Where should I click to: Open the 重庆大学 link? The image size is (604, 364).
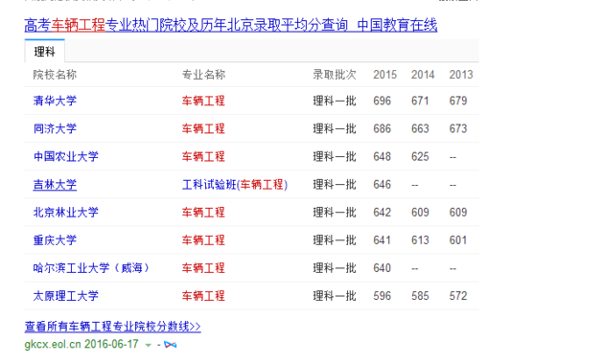click(55, 240)
